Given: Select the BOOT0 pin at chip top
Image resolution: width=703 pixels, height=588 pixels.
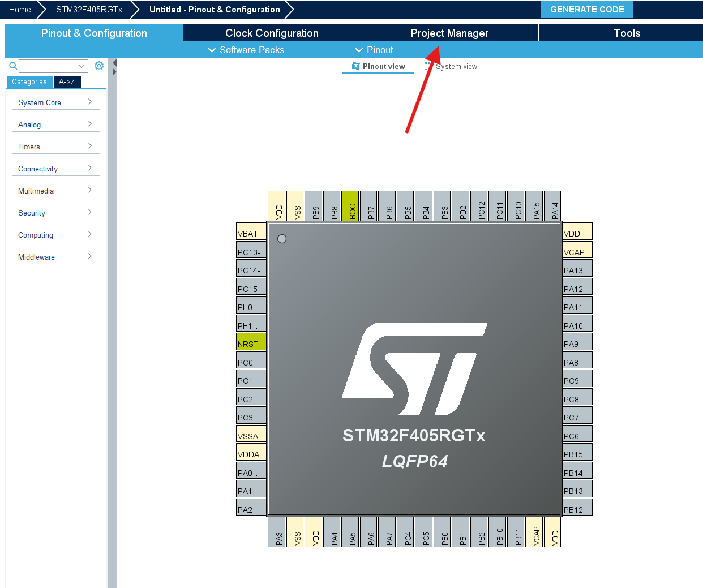Looking at the screenshot, I should click(x=350, y=206).
